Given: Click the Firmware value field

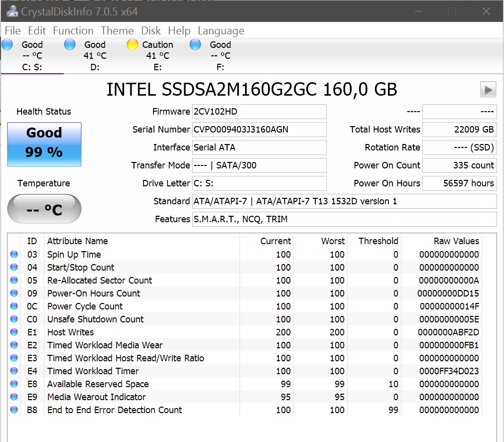Looking at the screenshot, I should pos(259,112).
